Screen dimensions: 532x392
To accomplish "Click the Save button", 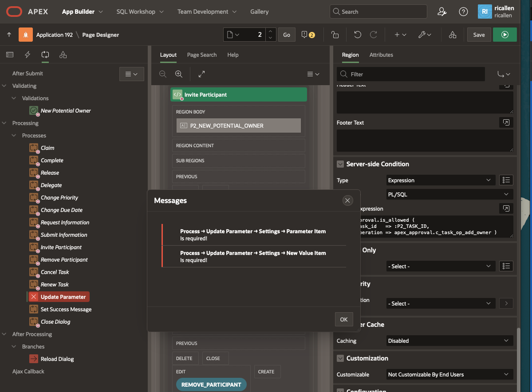I will [479, 35].
